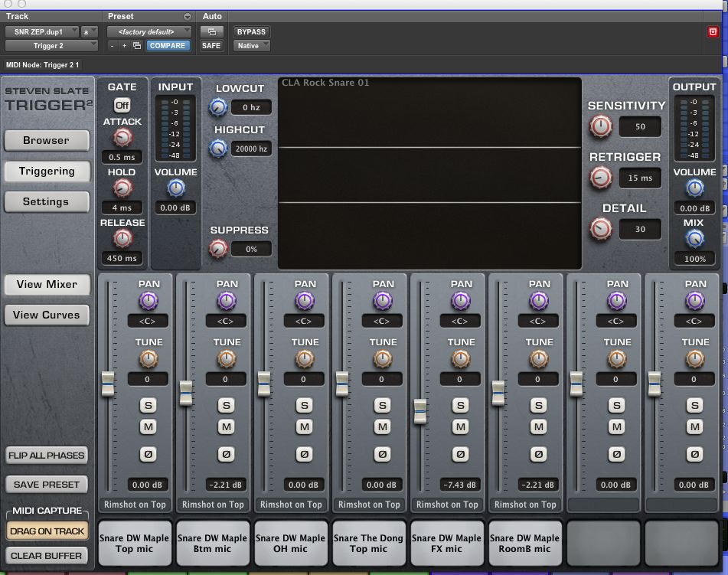
Task: Click the fader of the FX mic channel
Action: (x=420, y=411)
